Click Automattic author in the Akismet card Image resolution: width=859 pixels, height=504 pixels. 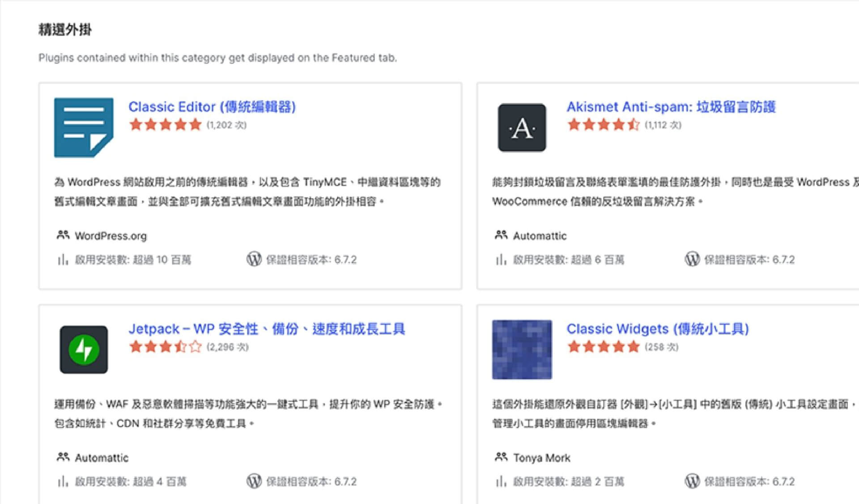(x=540, y=236)
